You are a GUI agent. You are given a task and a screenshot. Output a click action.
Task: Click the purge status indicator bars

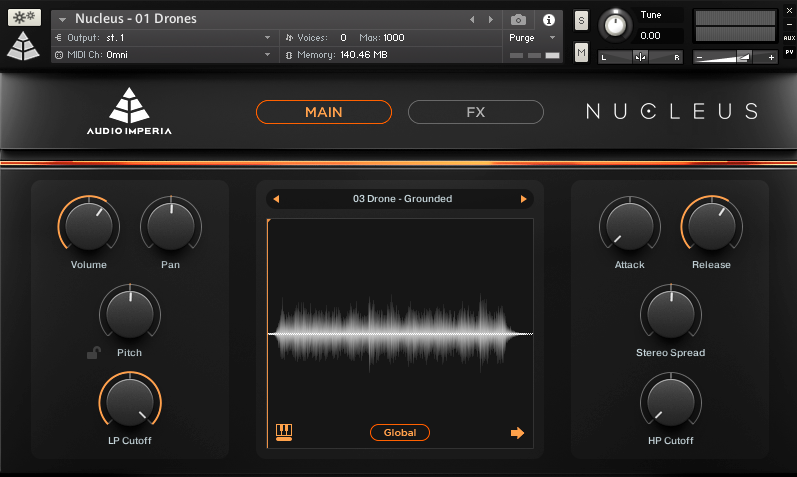pos(534,55)
